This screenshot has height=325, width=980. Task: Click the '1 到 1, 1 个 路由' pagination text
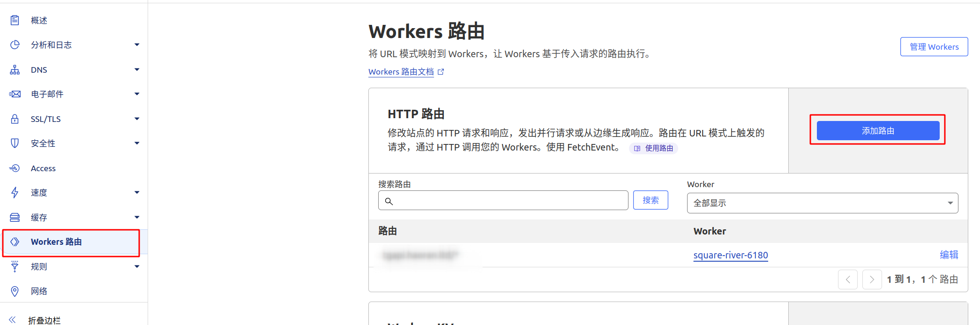coord(922,280)
